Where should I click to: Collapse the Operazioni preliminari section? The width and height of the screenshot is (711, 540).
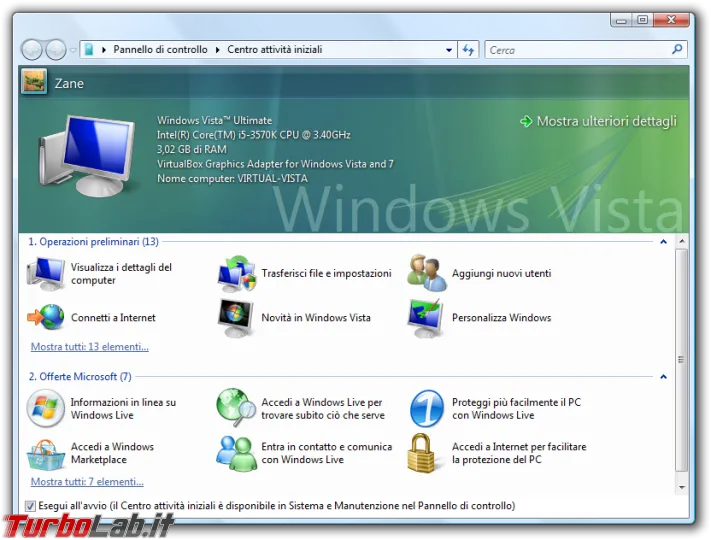[x=662, y=241]
